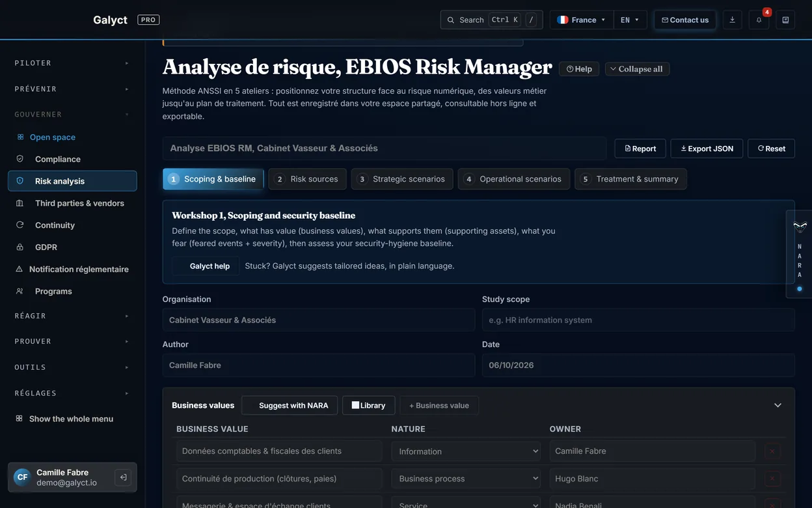The height and width of the screenshot is (508, 812).
Task: Expand the PRÉVENIR menu section
Action: 72,89
